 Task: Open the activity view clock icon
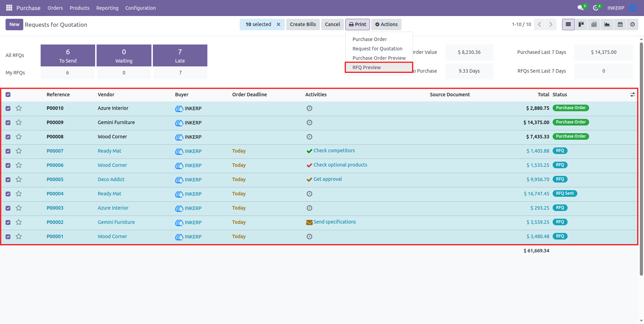[633, 24]
